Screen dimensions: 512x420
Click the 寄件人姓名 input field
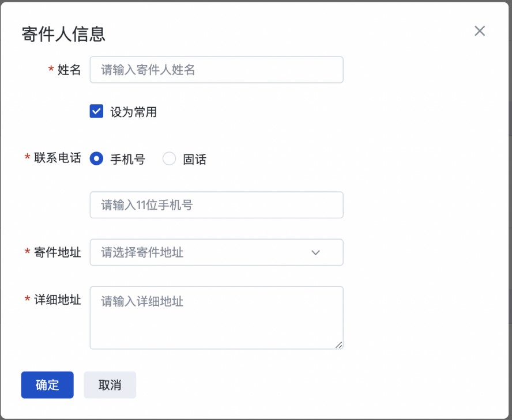click(216, 70)
